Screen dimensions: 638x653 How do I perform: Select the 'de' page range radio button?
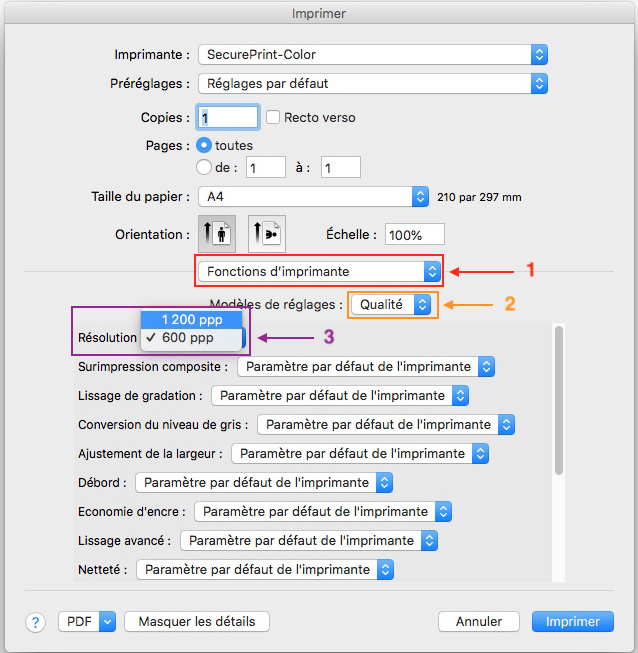pos(204,167)
